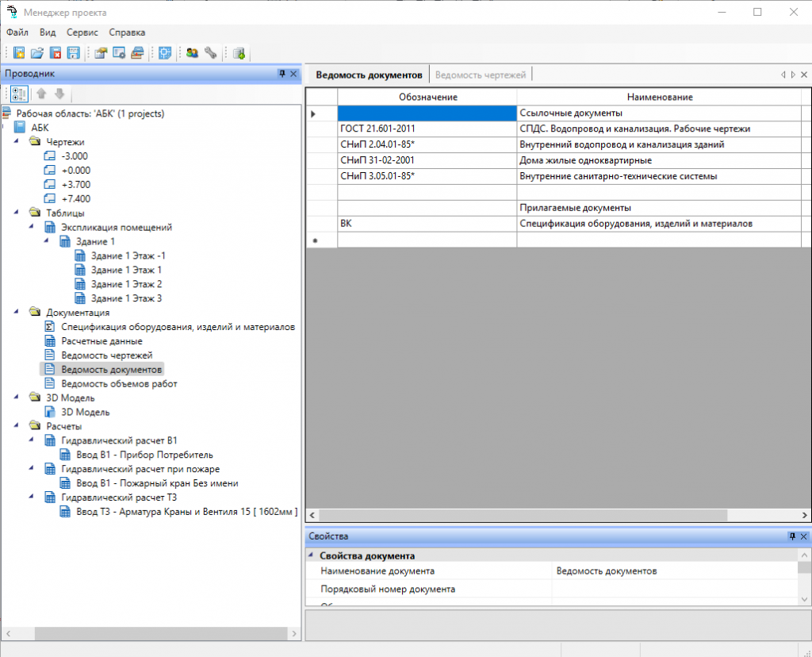Click the wrench settings toolbar icon

(x=210, y=53)
